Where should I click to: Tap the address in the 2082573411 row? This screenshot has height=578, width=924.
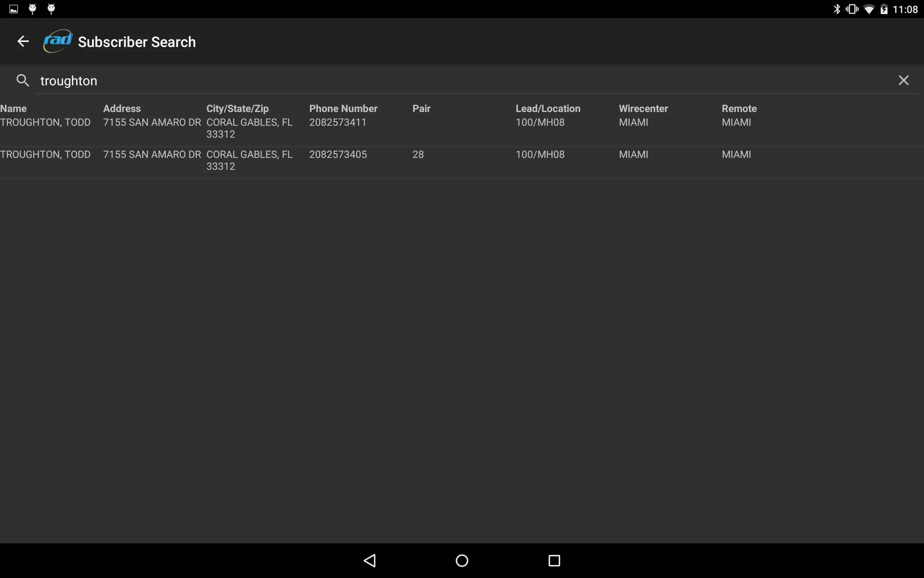click(x=152, y=122)
